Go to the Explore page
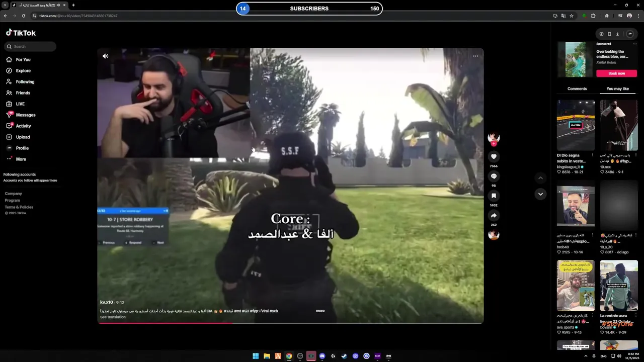 point(18,70)
